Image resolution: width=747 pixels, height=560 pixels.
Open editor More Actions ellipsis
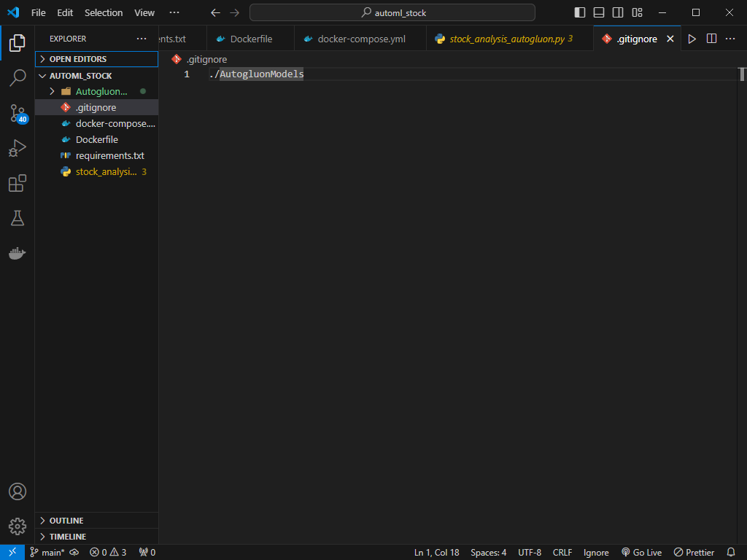click(x=729, y=39)
